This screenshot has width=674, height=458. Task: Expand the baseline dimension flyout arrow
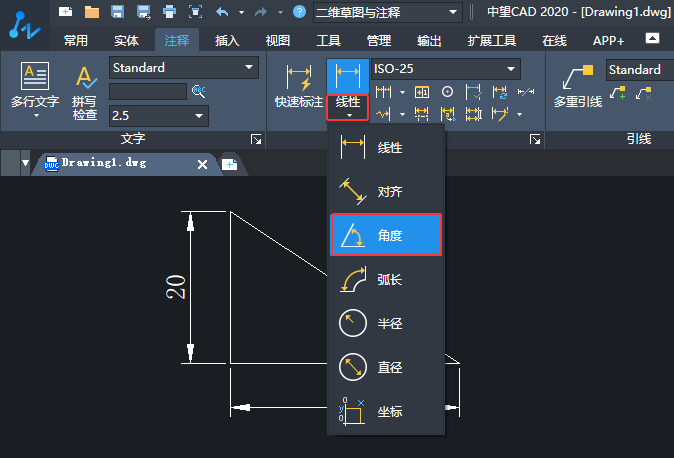pos(402,92)
